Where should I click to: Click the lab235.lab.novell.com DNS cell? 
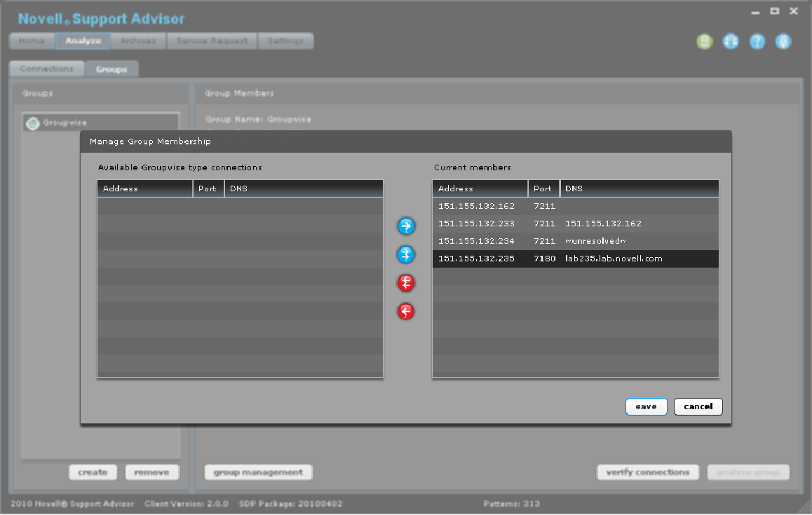[x=614, y=259]
